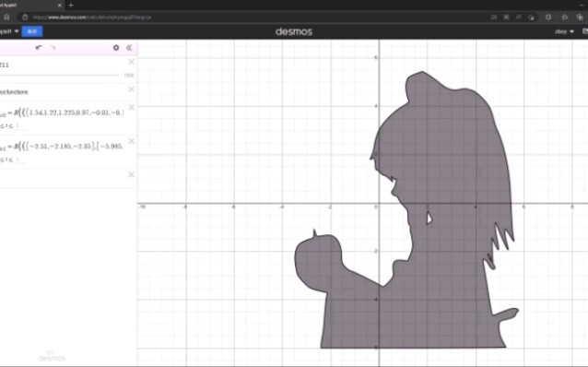Go to the browser home page
This screenshot has width=588, height=367.
[6, 18]
